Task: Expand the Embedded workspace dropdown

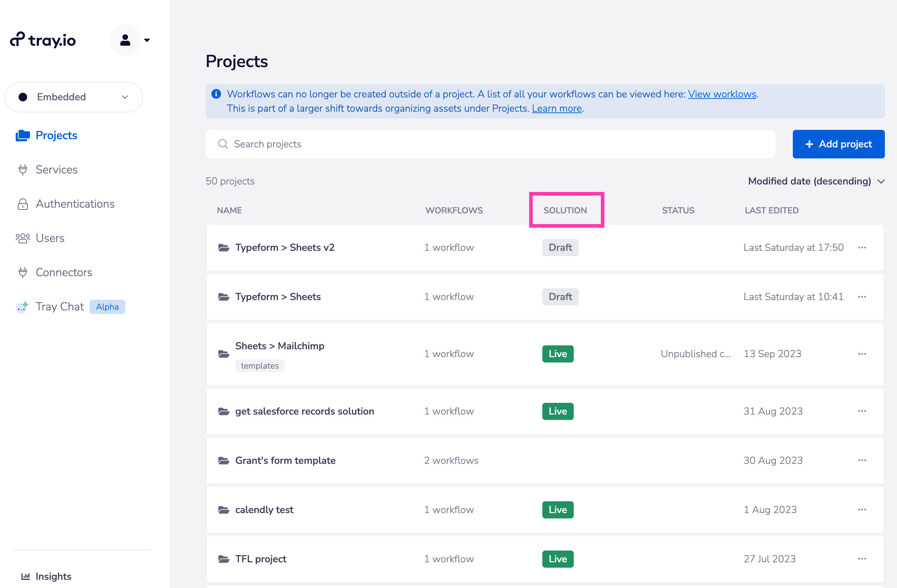Action: click(74, 97)
